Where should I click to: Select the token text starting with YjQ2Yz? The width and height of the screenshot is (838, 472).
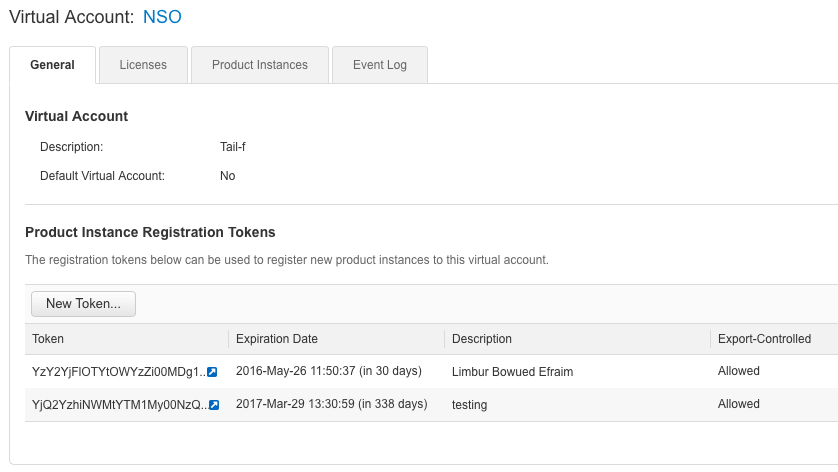118,405
